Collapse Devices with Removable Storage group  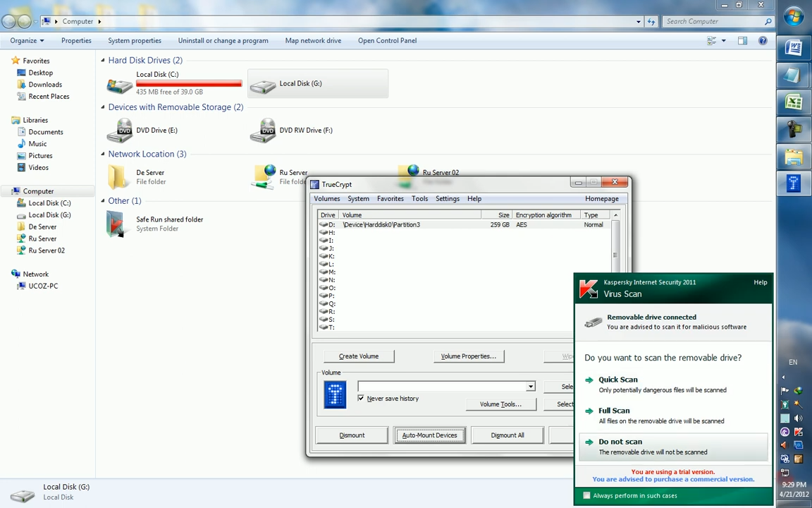pos(102,107)
